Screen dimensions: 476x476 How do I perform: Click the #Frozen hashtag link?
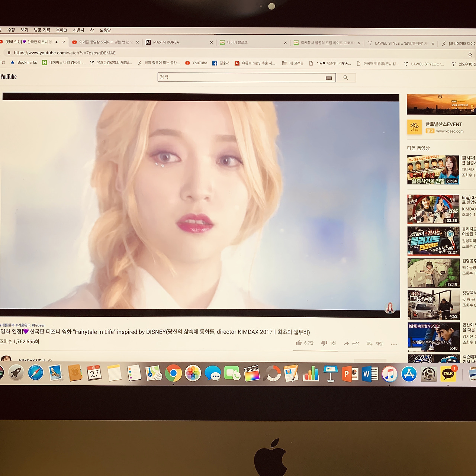click(x=39, y=325)
